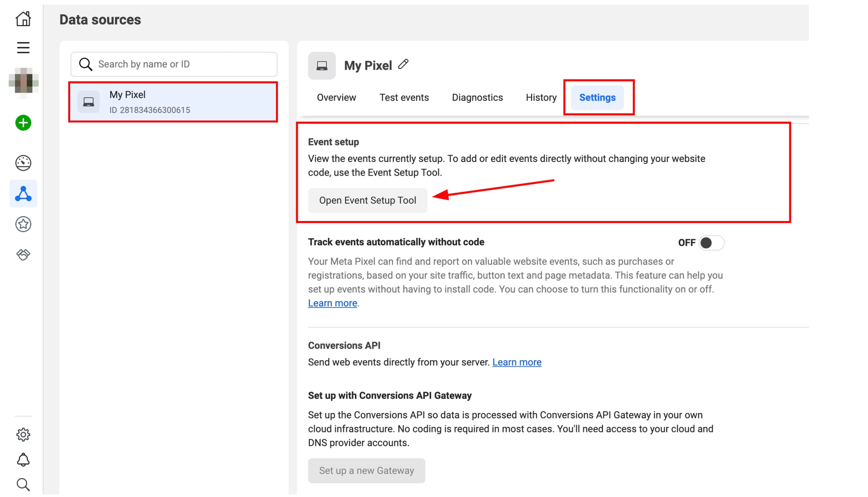View notifications via the bell icon

pyautogui.click(x=22, y=459)
